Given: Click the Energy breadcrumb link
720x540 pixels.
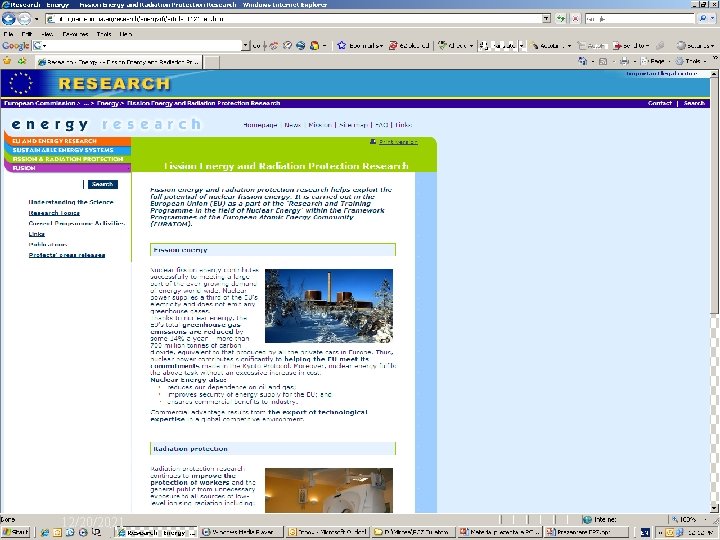Looking at the screenshot, I should (107, 103).
